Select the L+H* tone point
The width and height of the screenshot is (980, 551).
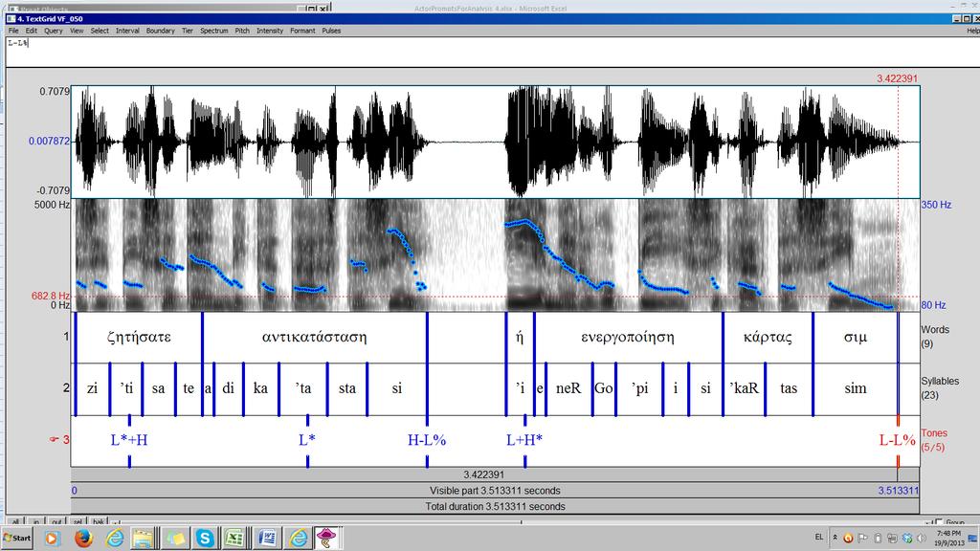point(524,440)
